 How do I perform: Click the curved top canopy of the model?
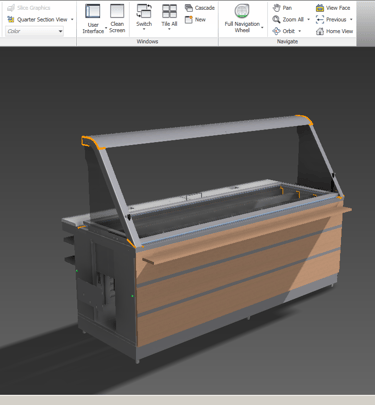point(200,131)
